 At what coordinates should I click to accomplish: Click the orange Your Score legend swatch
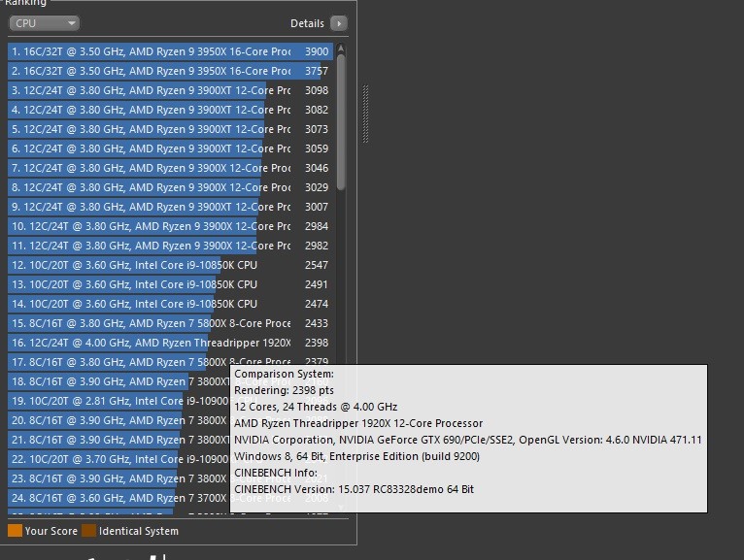[16, 531]
